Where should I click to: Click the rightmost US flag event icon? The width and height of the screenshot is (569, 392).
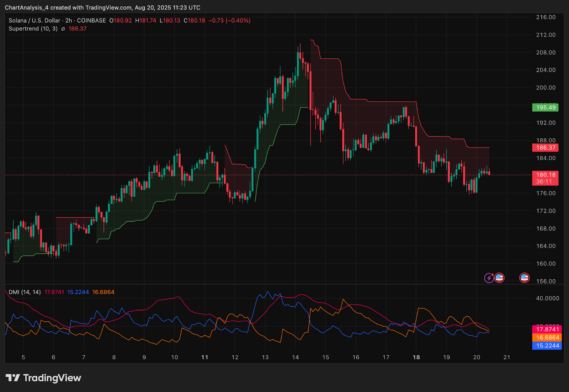tap(524, 278)
